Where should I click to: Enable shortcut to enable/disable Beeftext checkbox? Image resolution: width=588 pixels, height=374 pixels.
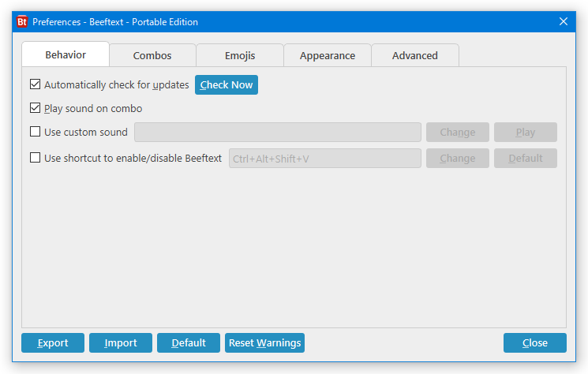tap(35, 157)
